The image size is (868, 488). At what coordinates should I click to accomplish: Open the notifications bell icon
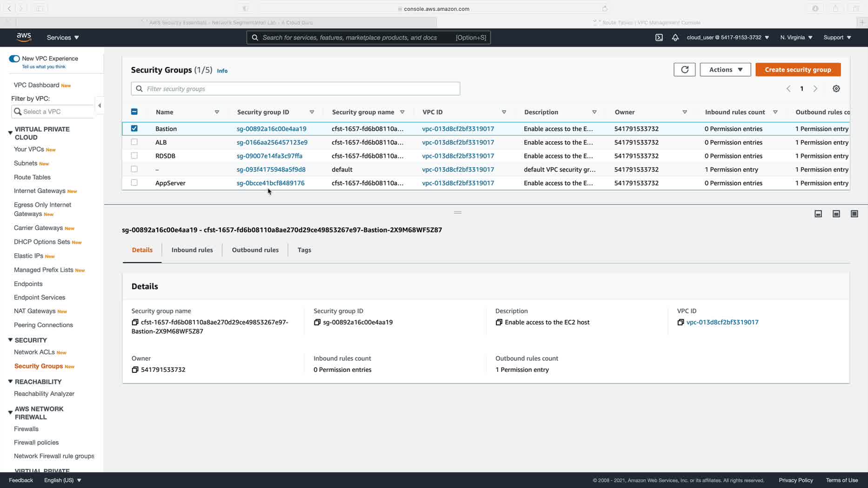click(675, 38)
